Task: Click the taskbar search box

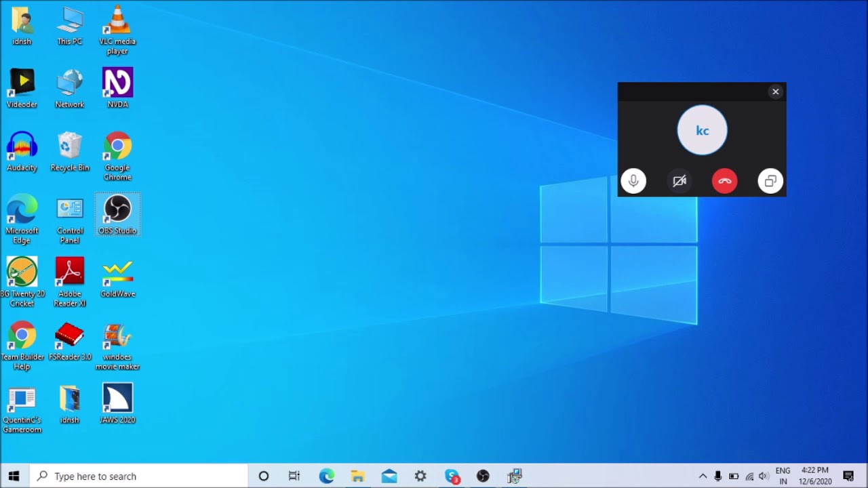Action: [140, 476]
